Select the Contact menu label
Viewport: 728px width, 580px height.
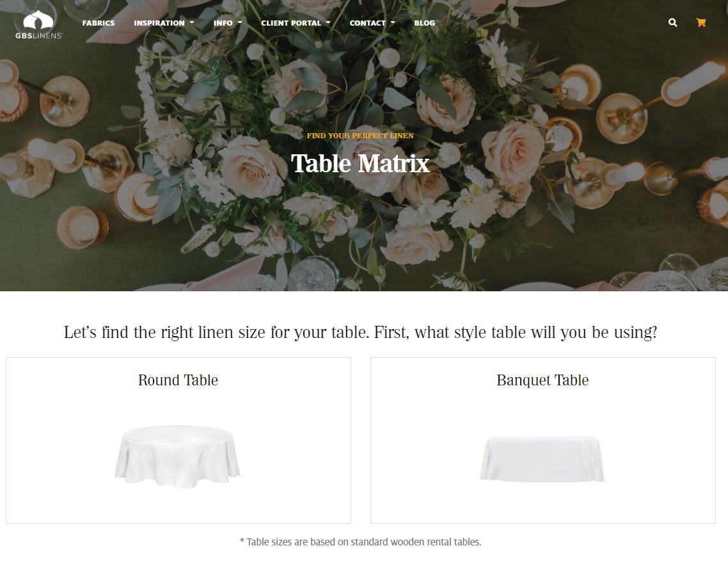tap(368, 23)
